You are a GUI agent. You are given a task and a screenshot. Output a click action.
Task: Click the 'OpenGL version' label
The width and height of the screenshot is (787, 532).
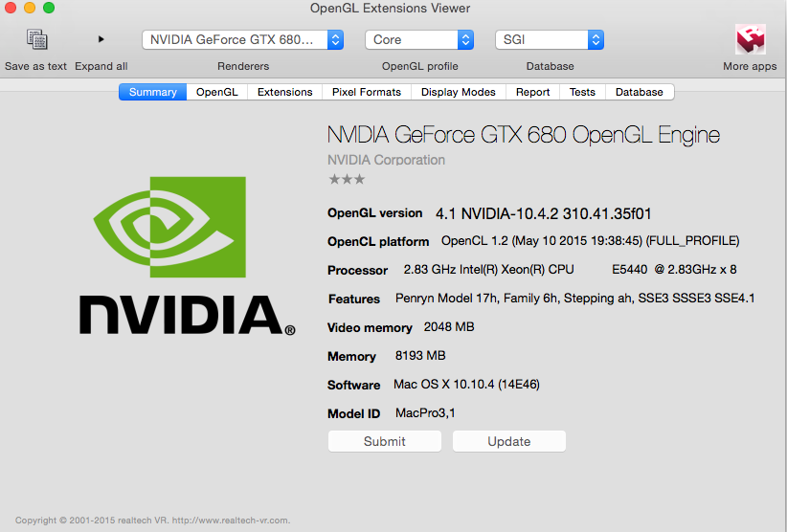pyautogui.click(x=374, y=213)
